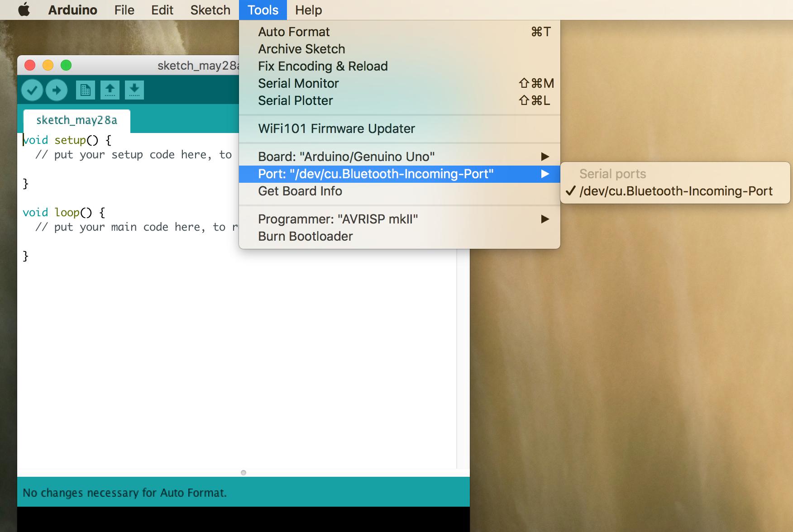Select Fix Encoding & Reload

click(323, 66)
